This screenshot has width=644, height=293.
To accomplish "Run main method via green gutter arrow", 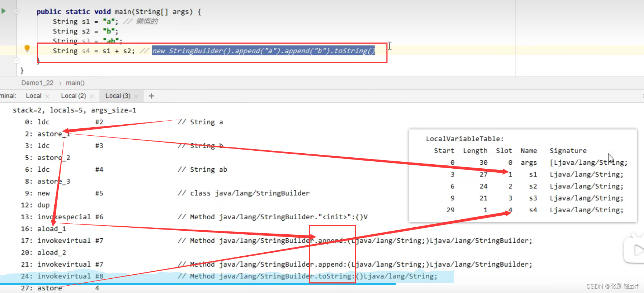I will 4,11.
